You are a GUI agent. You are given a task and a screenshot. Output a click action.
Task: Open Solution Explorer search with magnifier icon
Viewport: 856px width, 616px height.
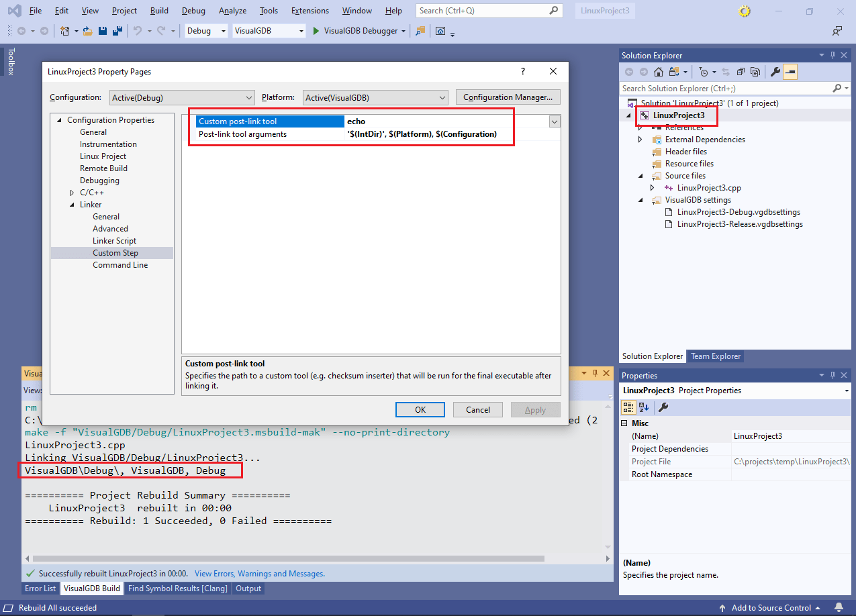(x=837, y=88)
